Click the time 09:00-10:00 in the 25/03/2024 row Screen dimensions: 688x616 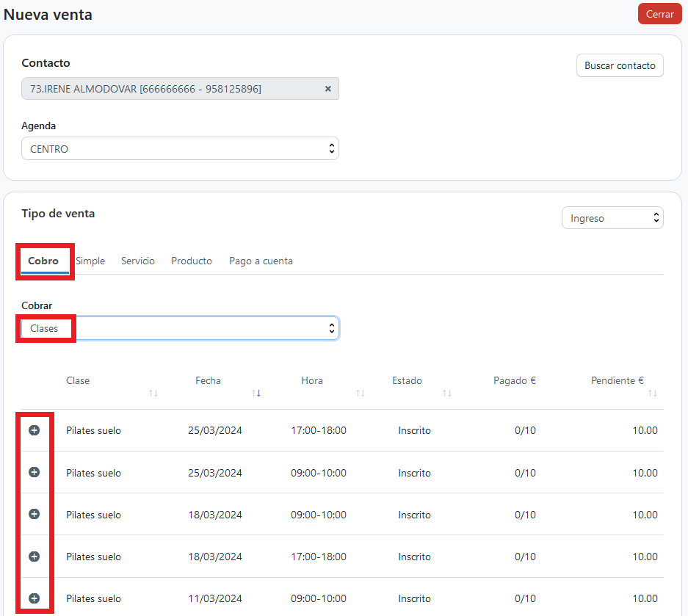click(x=319, y=473)
